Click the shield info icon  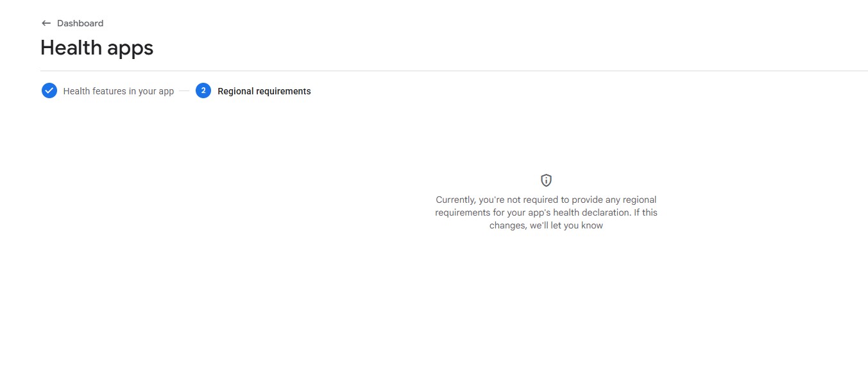[546, 180]
